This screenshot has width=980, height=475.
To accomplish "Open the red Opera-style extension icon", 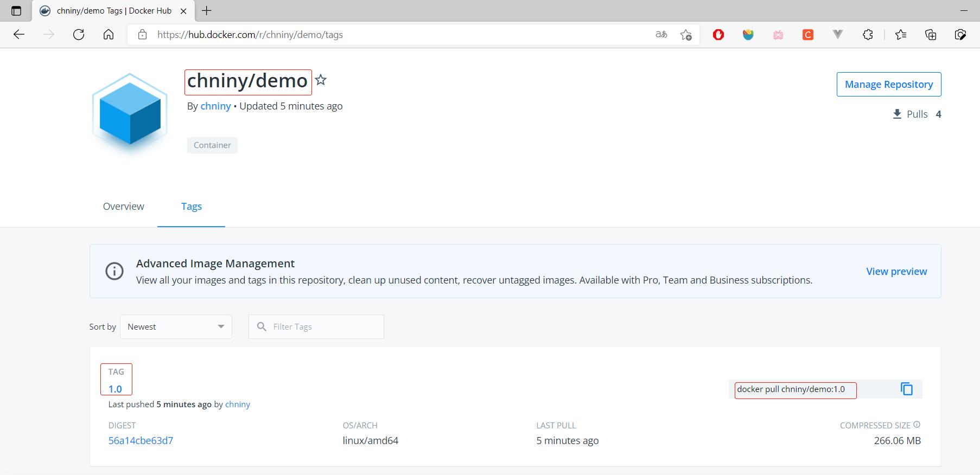I will pyautogui.click(x=718, y=35).
